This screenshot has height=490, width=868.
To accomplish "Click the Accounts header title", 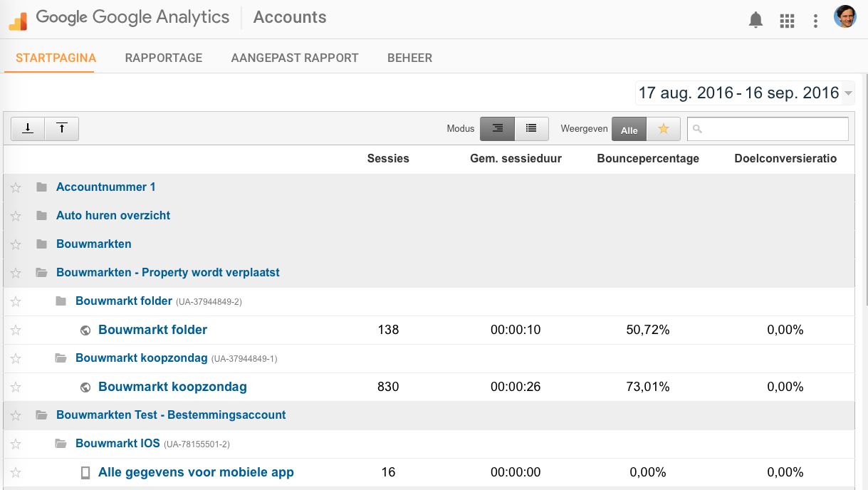I will point(290,18).
